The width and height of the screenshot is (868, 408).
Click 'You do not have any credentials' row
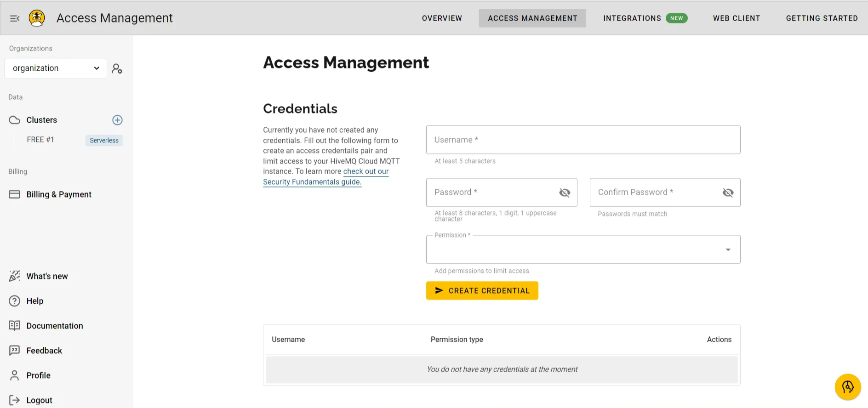click(x=502, y=369)
